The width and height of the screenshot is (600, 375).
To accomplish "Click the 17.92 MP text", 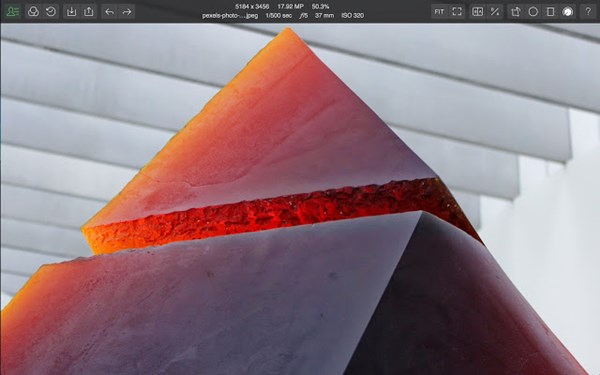I will pos(290,7).
